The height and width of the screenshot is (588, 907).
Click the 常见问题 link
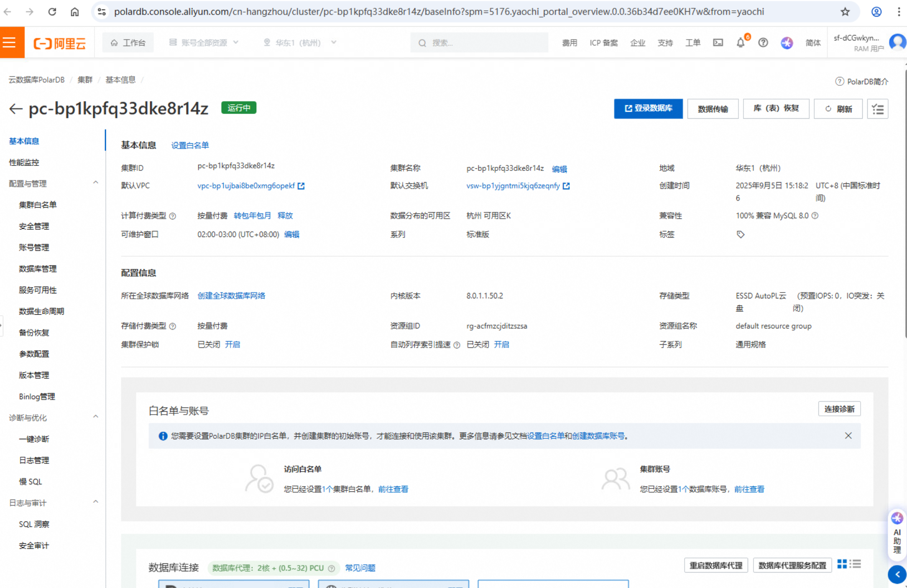pyautogui.click(x=360, y=568)
